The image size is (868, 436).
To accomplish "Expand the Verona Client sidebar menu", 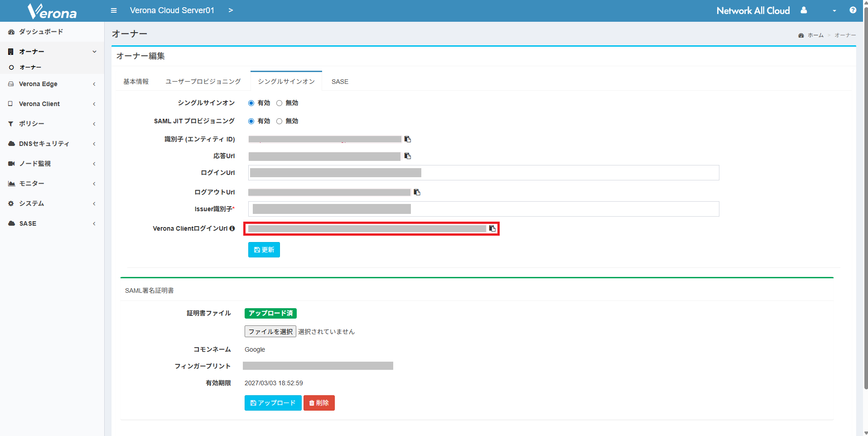I will click(x=94, y=104).
